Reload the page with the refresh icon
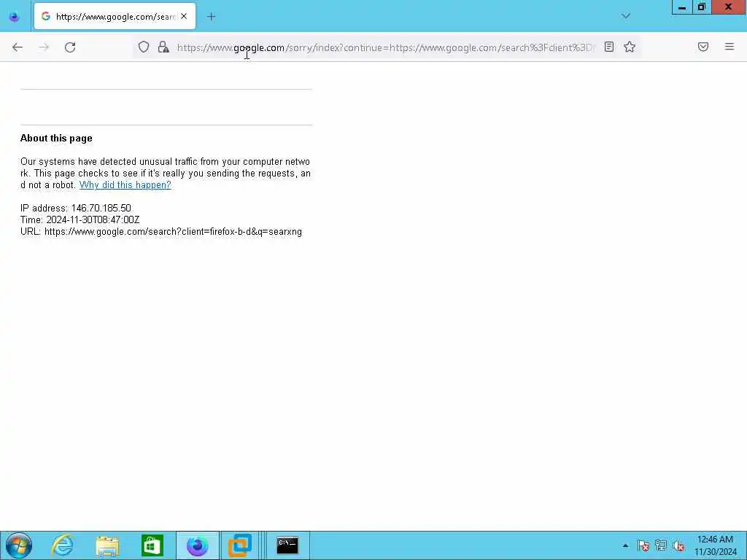 tap(70, 47)
